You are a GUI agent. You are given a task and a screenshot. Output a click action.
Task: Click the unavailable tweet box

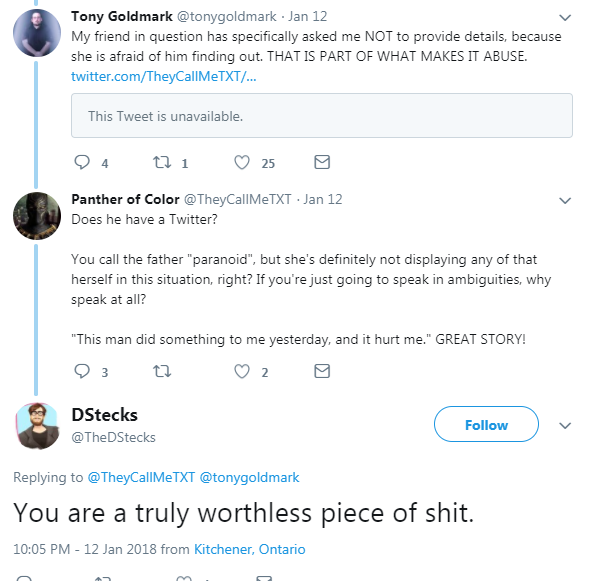tap(322, 116)
